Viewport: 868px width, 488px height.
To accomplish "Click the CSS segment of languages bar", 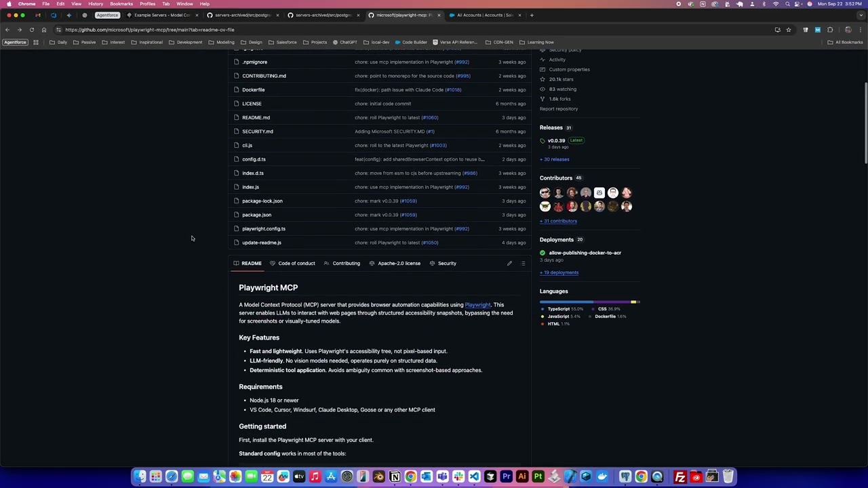I will [613, 302].
